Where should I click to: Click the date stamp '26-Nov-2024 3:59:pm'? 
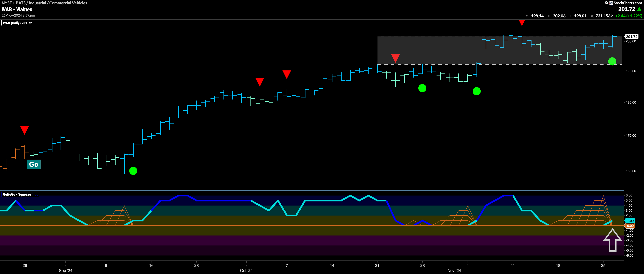[18, 15]
